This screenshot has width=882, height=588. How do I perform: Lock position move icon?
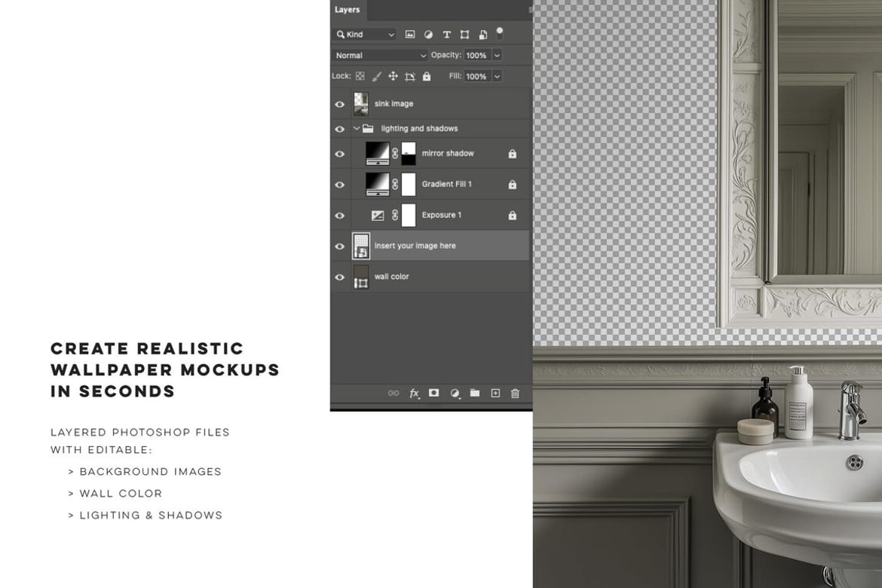tap(394, 76)
